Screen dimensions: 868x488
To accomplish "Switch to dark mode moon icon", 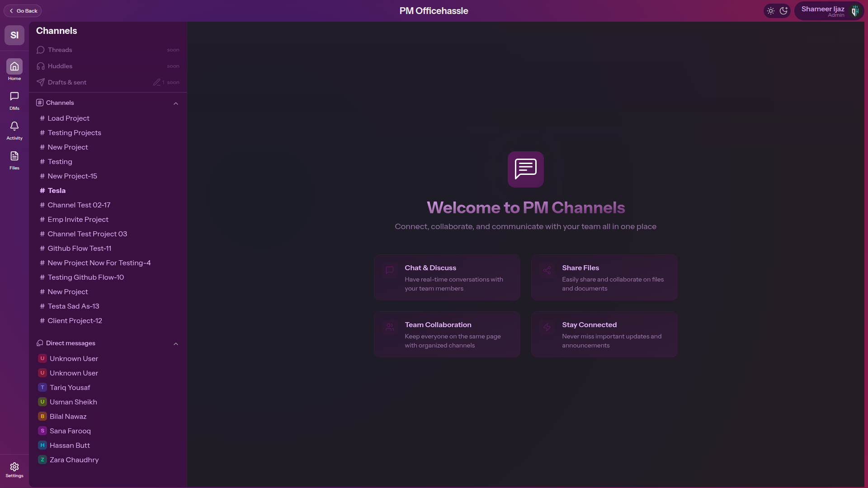I will coord(783,11).
